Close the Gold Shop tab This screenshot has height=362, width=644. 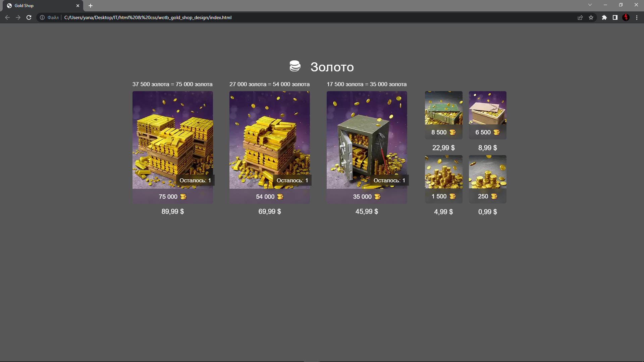pyautogui.click(x=78, y=6)
